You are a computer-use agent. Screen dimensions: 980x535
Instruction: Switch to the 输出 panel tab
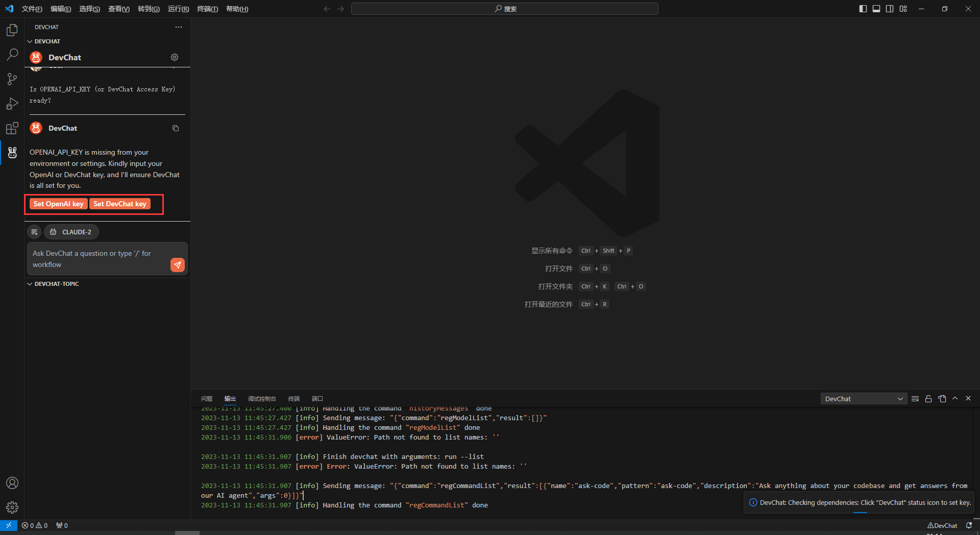click(x=230, y=399)
